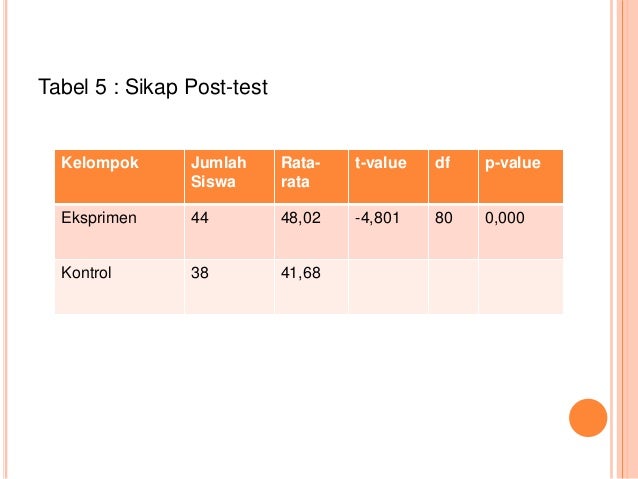Click the empty p-value cell in Kontrol row
The height and width of the screenshot is (479, 638).
tap(521, 287)
